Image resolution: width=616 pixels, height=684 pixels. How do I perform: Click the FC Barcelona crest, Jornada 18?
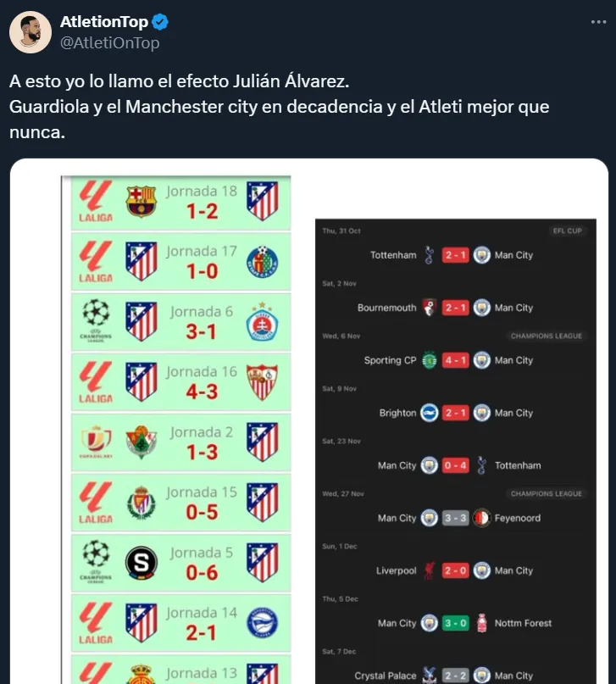[x=142, y=201]
